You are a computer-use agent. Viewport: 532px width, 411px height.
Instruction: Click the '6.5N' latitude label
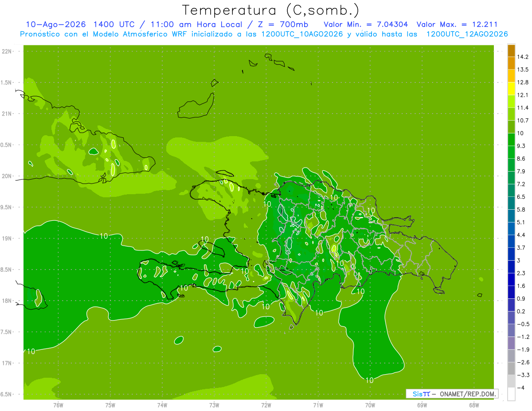tap(7, 395)
